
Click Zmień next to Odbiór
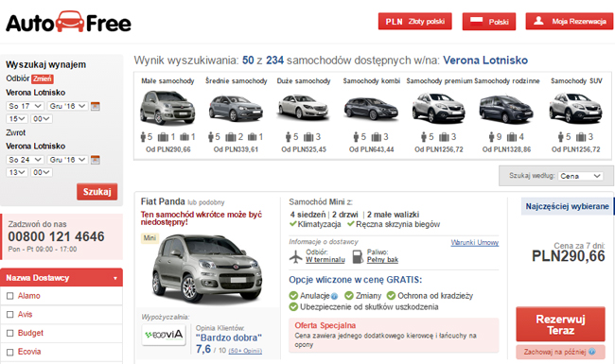click(x=43, y=78)
